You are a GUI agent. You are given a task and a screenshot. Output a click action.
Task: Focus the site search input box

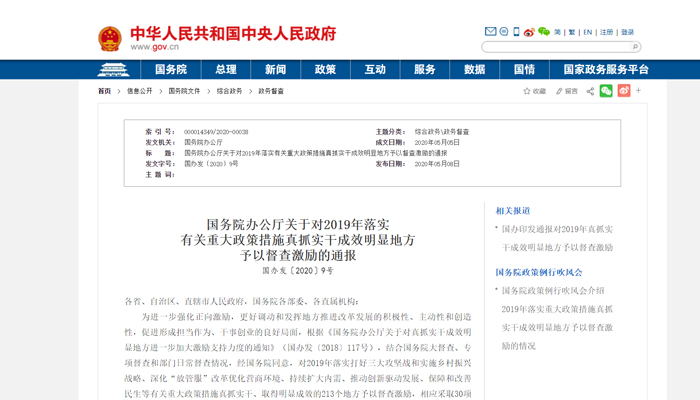(556, 46)
